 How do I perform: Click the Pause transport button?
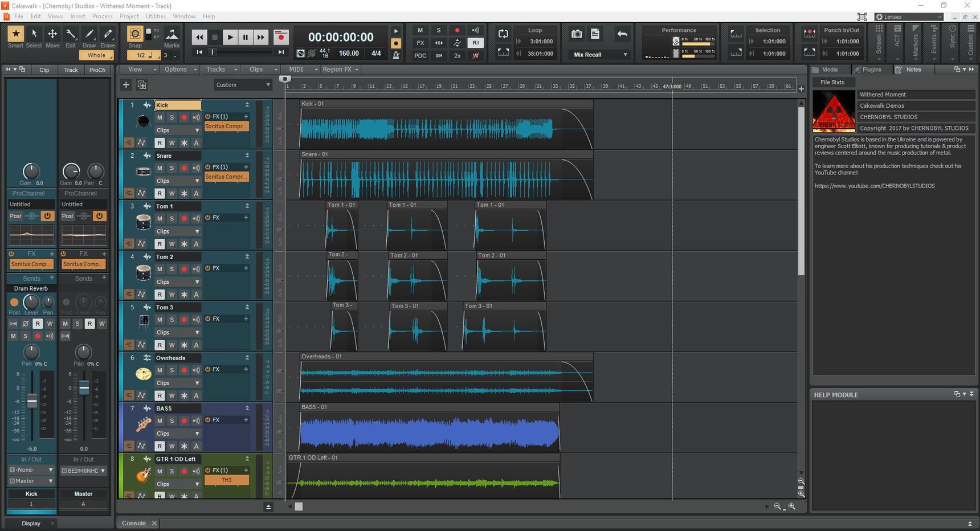(x=245, y=37)
